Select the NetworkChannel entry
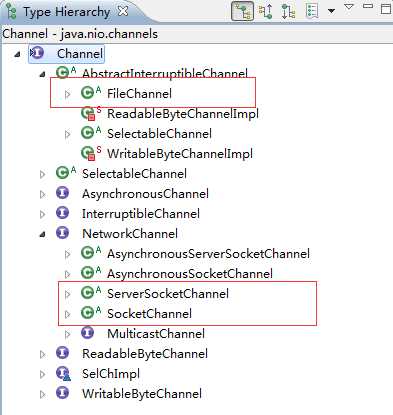Viewport: 393px width, 415px height. (x=130, y=234)
